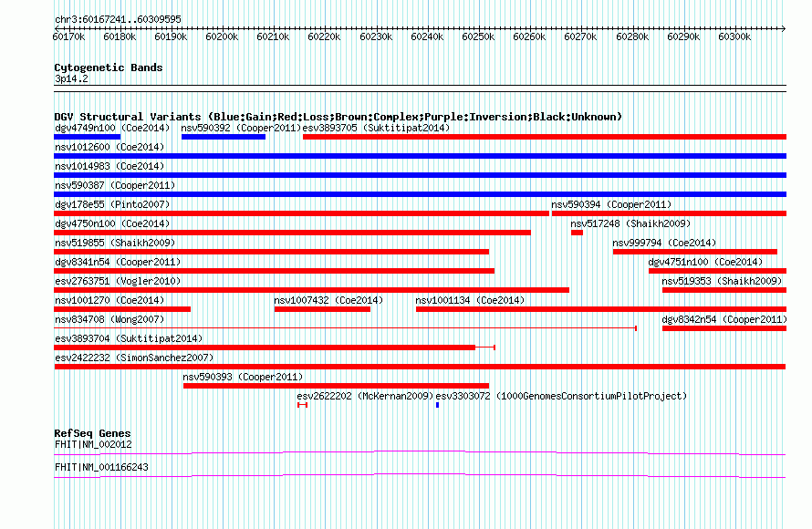
Task: Select the red nsv519855 loss bar
Action: [271, 252]
